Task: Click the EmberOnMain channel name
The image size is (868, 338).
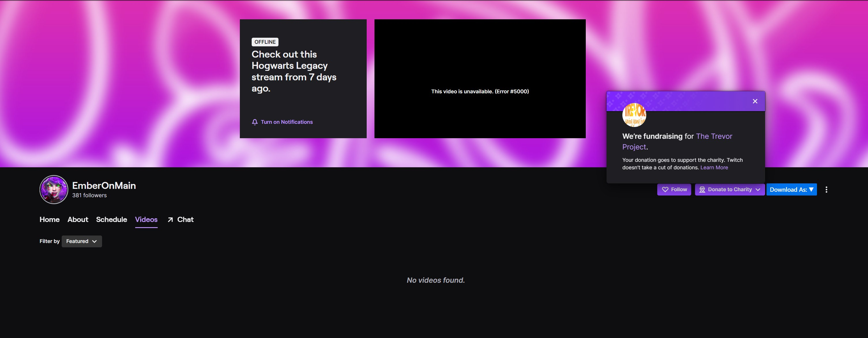Action: [104, 185]
